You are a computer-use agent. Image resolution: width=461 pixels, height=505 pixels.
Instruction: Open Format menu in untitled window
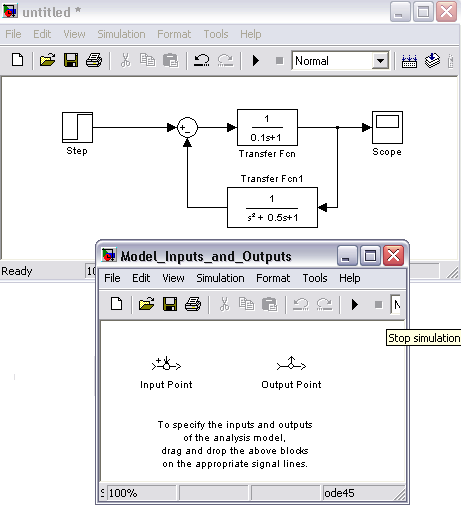pos(174,34)
